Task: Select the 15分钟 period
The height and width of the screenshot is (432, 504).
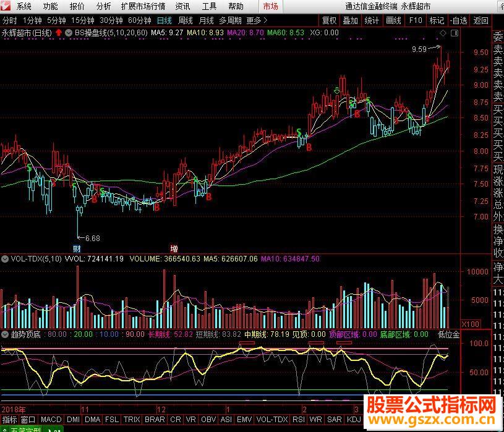Action: point(83,20)
